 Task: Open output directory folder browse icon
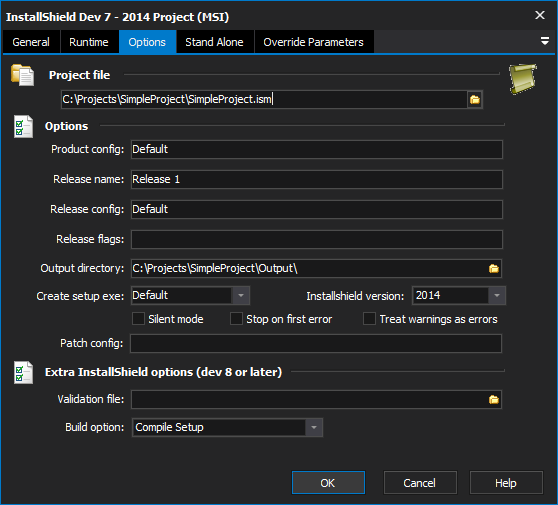tap(494, 269)
